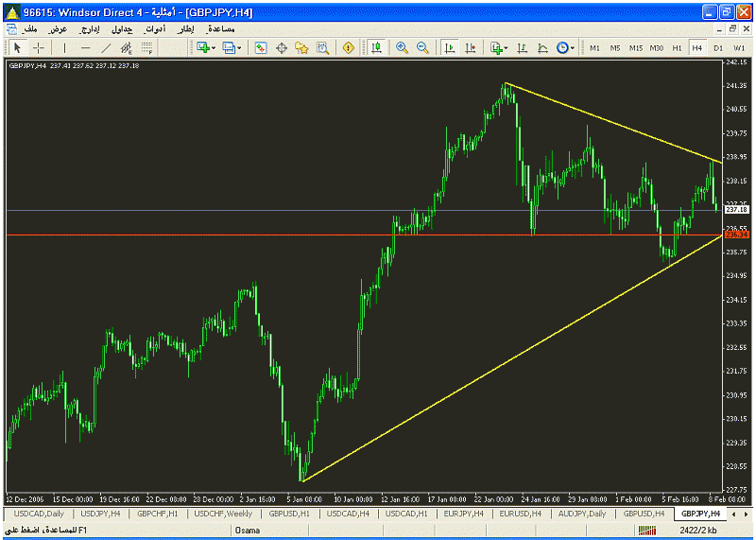Click the periodicity clock icon
Screen dimensions: 756x540
tap(562, 48)
